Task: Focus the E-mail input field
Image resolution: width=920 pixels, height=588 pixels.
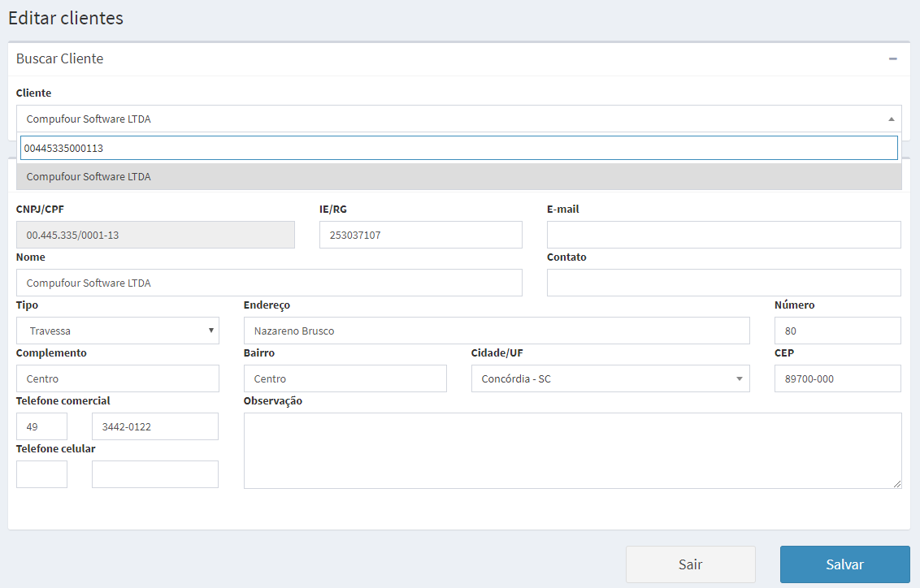Action: tap(723, 235)
